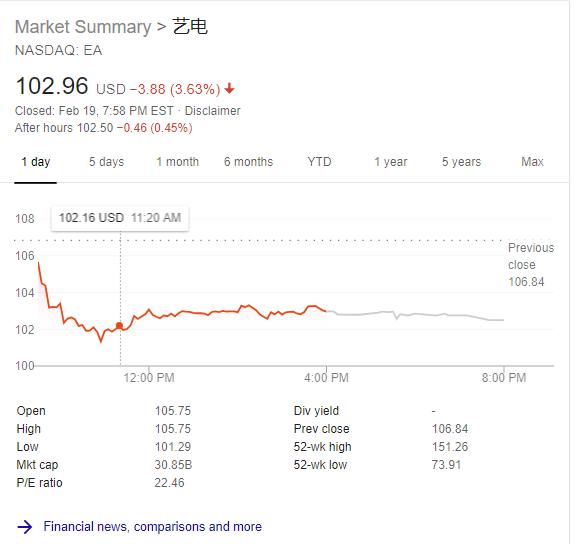
Task: Click the 艺电 company name title
Action: click(190, 27)
